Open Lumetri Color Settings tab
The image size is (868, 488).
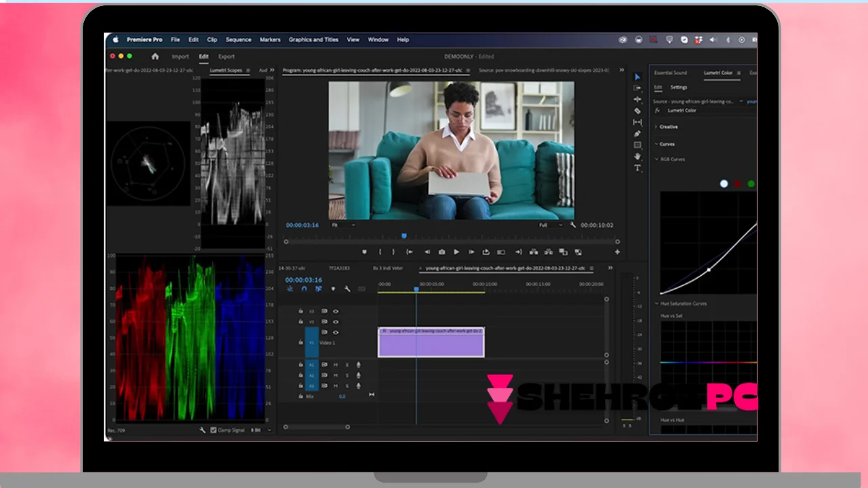(x=679, y=87)
